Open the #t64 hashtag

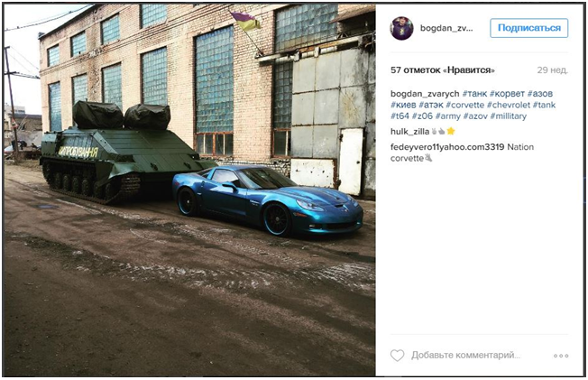(400, 116)
